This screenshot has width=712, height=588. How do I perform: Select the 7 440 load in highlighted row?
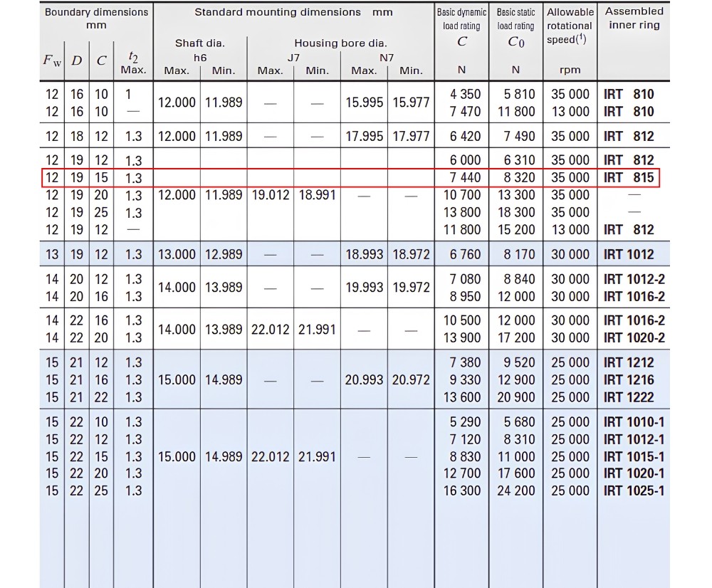point(465,177)
